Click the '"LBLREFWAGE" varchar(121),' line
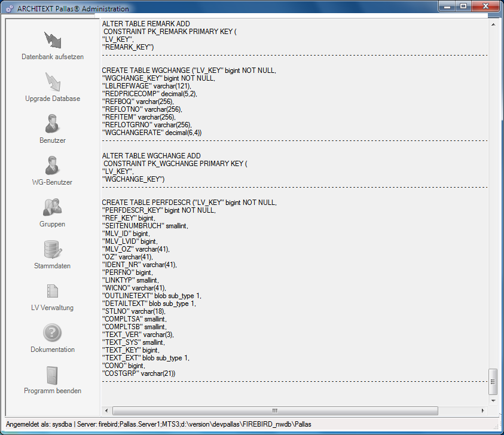This screenshot has height=435, width=504. tap(146, 86)
